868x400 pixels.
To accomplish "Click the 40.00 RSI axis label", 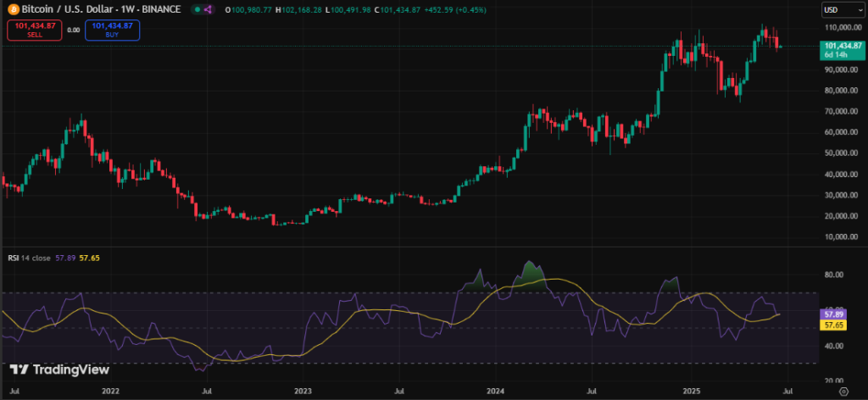I will pos(834,347).
